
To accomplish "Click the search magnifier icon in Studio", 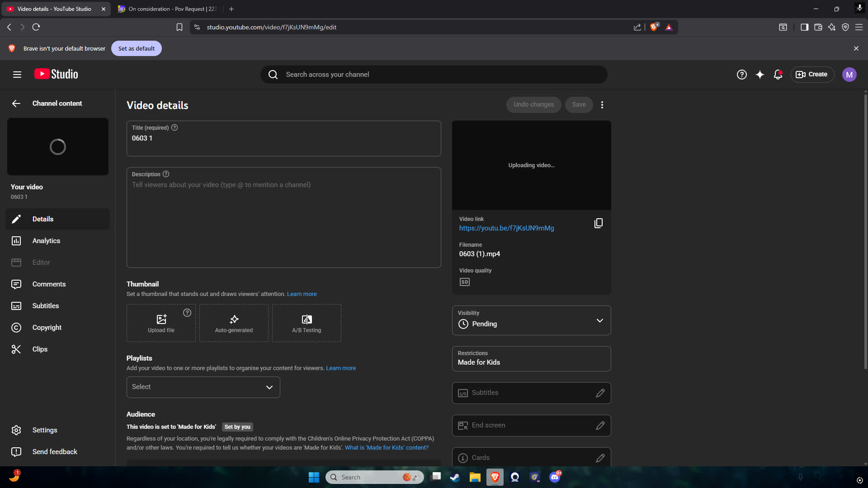I will coord(273,75).
